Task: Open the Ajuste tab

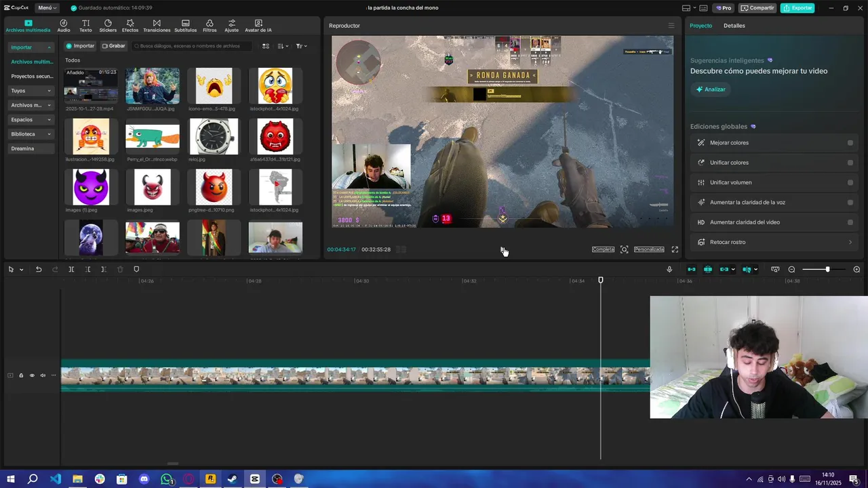Action: [x=232, y=26]
